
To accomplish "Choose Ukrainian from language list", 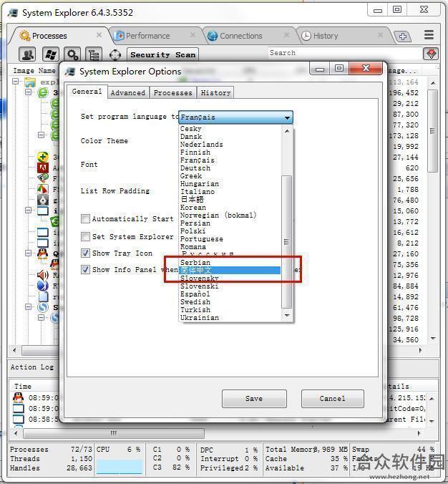I will pos(230,317).
